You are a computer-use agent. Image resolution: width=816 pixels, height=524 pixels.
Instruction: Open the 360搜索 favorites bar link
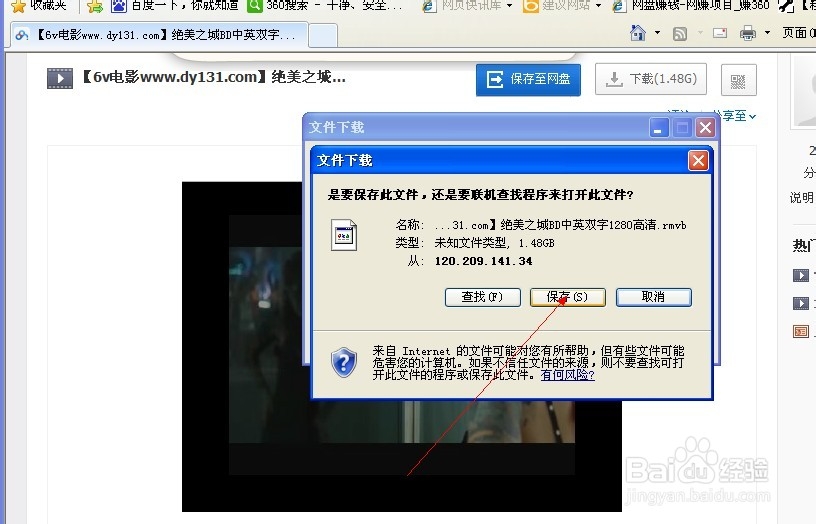325,5
